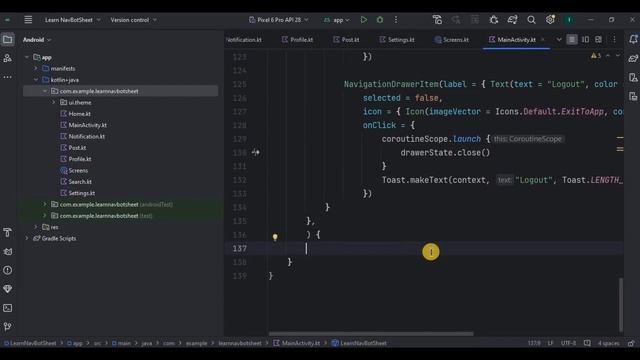Open the Resource Manager tool window
This screenshot has height=360, width=640.
click(x=8, y=58)
